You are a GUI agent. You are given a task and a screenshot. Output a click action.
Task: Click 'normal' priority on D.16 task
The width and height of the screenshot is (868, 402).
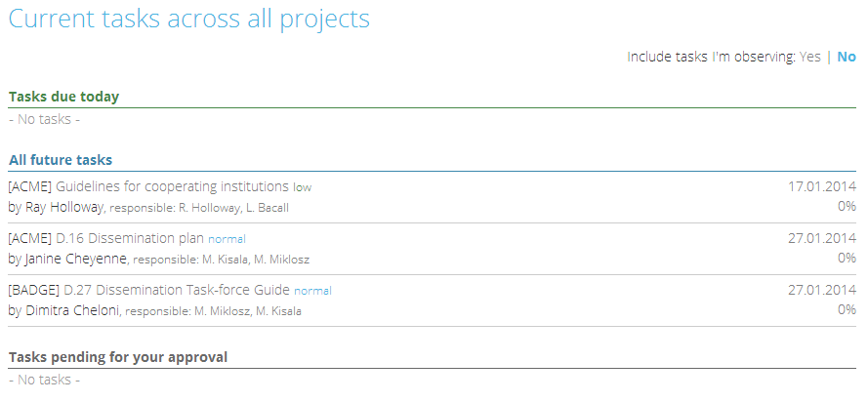227,239
